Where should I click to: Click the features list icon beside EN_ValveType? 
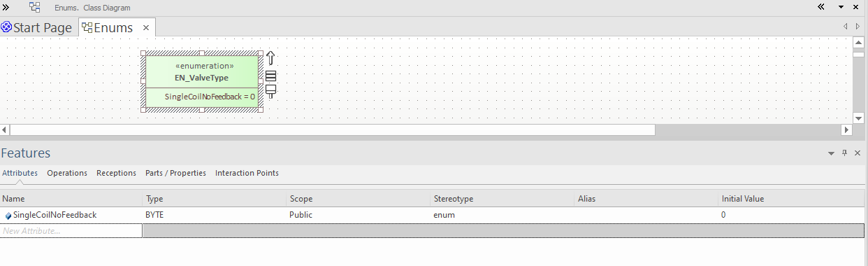click(x=271, y=76)
